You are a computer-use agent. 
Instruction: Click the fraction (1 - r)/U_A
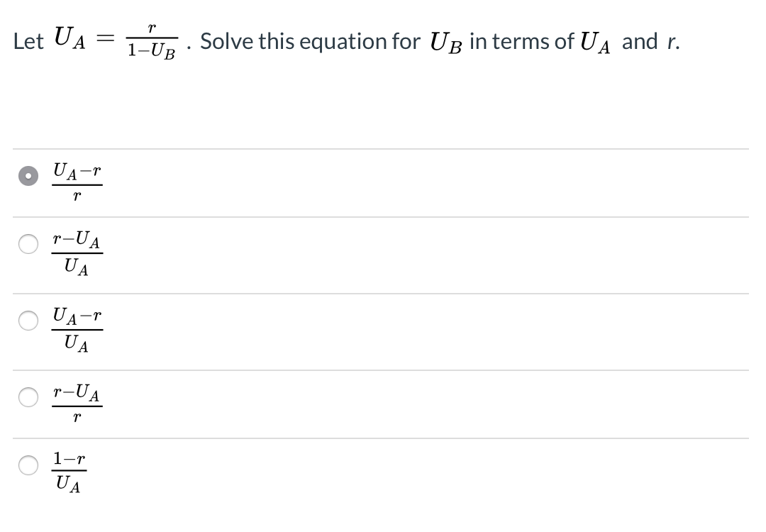[x=68, y=471]
